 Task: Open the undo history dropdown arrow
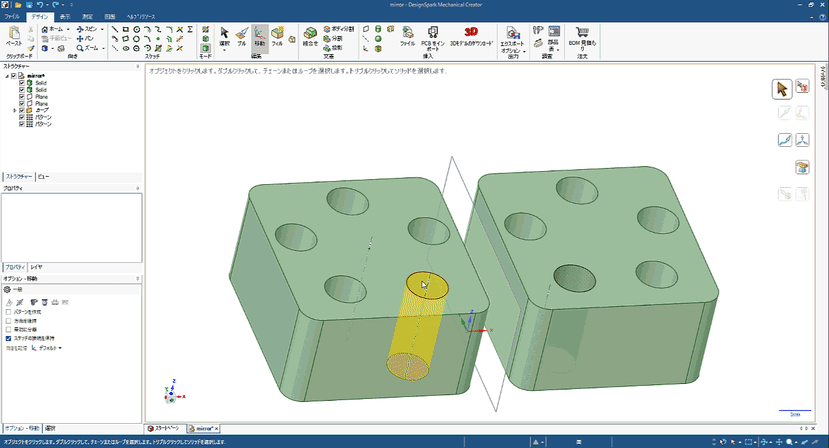(47, 5)
